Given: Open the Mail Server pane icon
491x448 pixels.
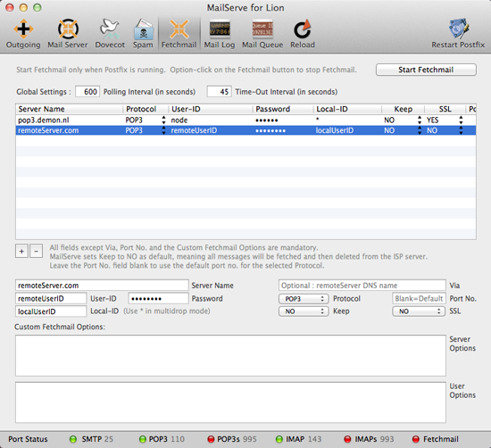Looking at the screenshot, I should coord(68,29).
